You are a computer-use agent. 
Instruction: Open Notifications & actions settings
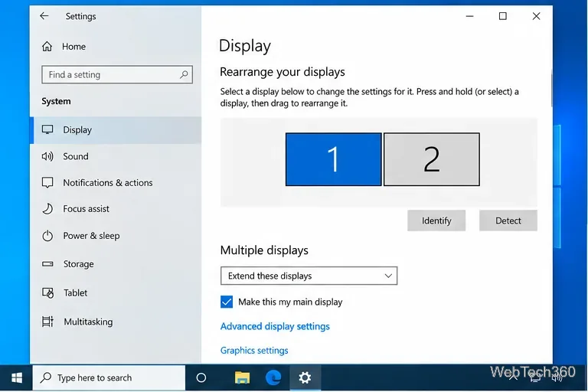(x=116, y=183)
